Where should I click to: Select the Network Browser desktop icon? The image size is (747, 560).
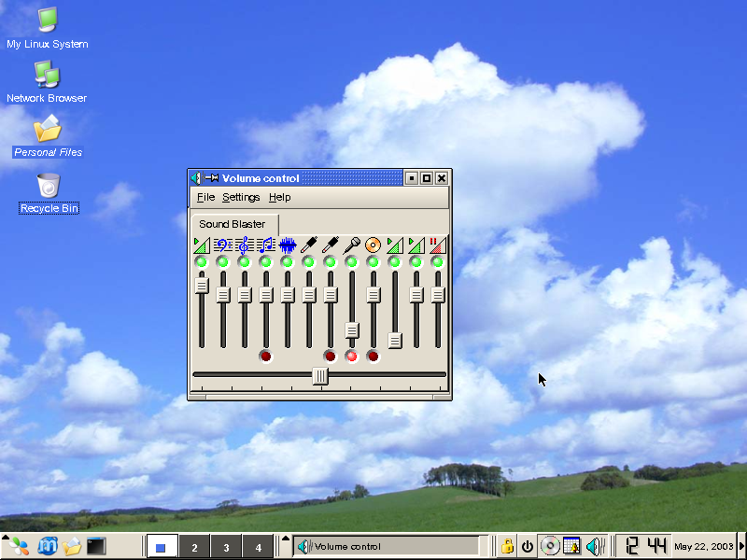pyautogui.click(x=47, y=75)
